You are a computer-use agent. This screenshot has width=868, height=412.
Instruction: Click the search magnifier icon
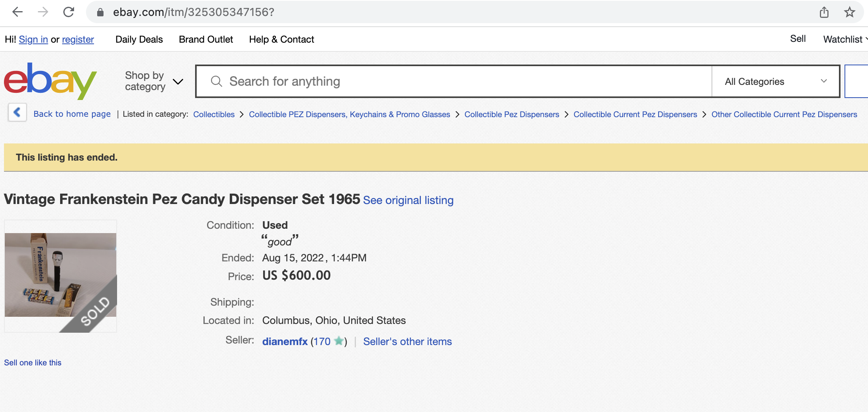pyautogui.click(x=217, y=81)
